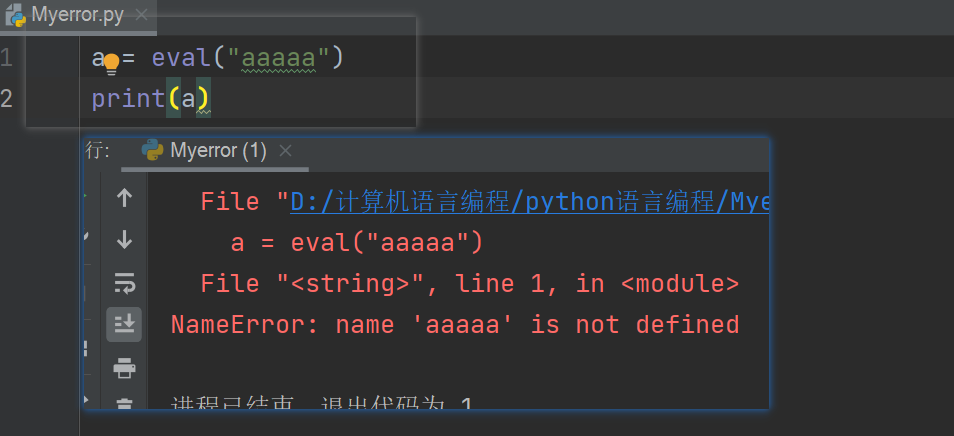954x436 pixels.
Task: Click the down arrow in run console
Action: (124, 240)
